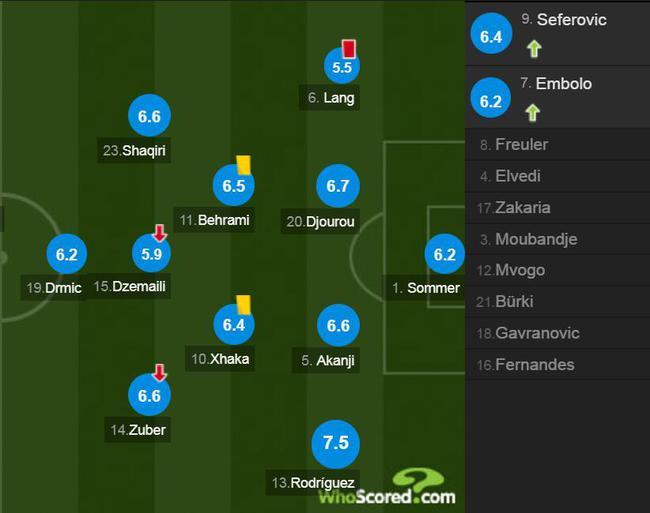This screenshot has width=650, height=513.
Task: Open the 19. Drmic player label
Action: (54, 288)
